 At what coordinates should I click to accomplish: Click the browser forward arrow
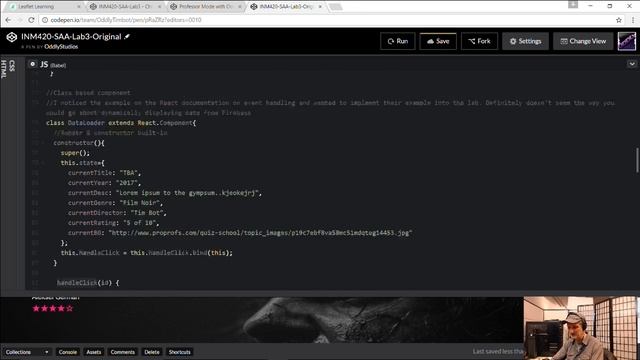click(x=20, y=20)
